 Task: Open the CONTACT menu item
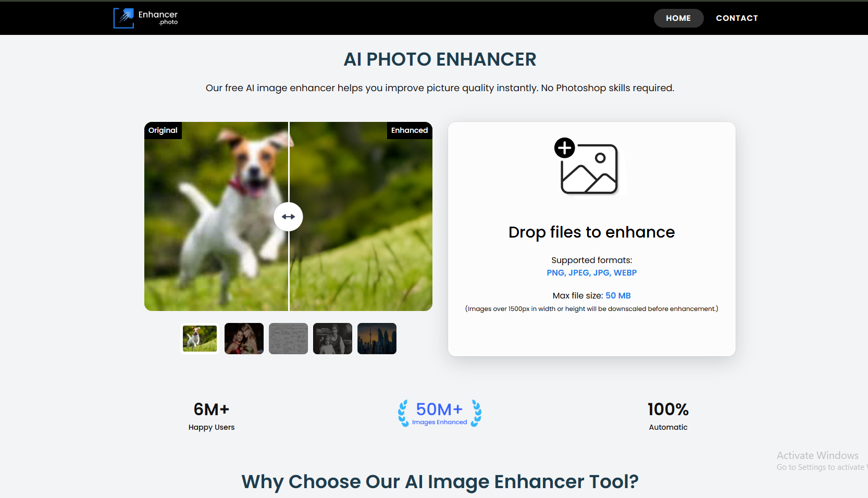(737, 18)
